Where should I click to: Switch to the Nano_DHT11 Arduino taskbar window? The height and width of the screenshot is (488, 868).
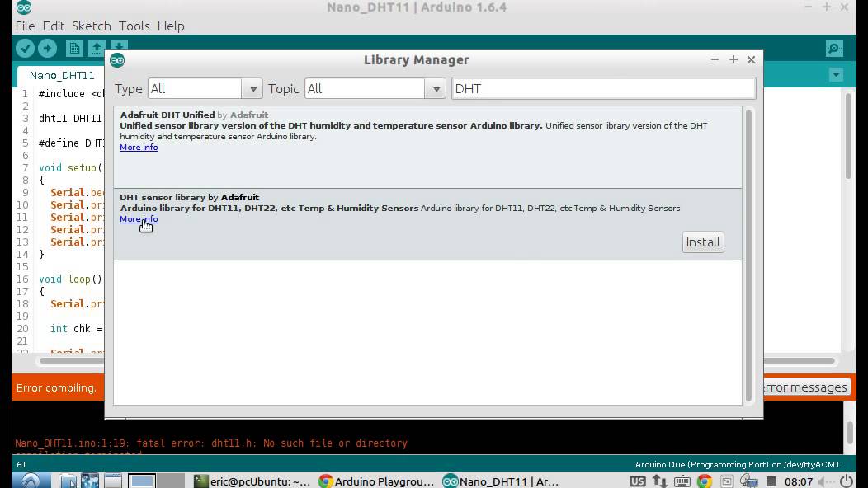tap(501, 481)
